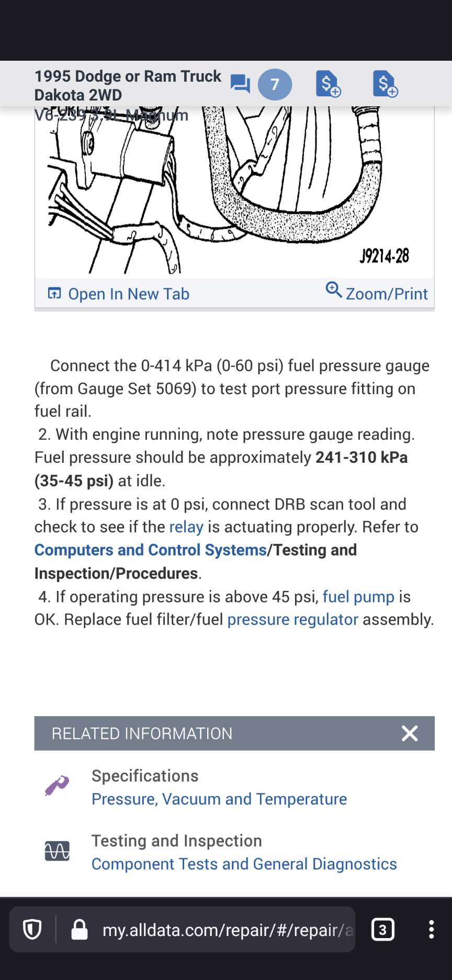This screenshot has height=980, width=452.
Task: Focus the my.alldata.com address bar
Action: tap(225, 930)
